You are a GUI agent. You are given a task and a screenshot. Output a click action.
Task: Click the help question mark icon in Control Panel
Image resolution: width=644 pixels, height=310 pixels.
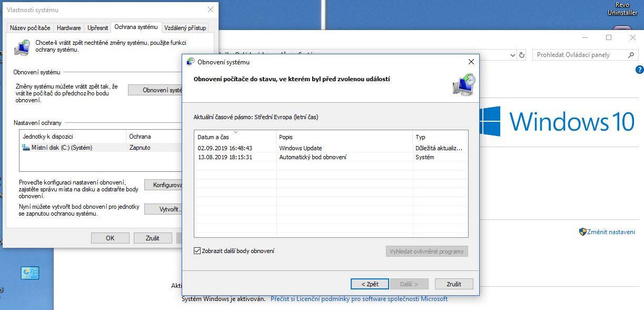pos(640,69)
